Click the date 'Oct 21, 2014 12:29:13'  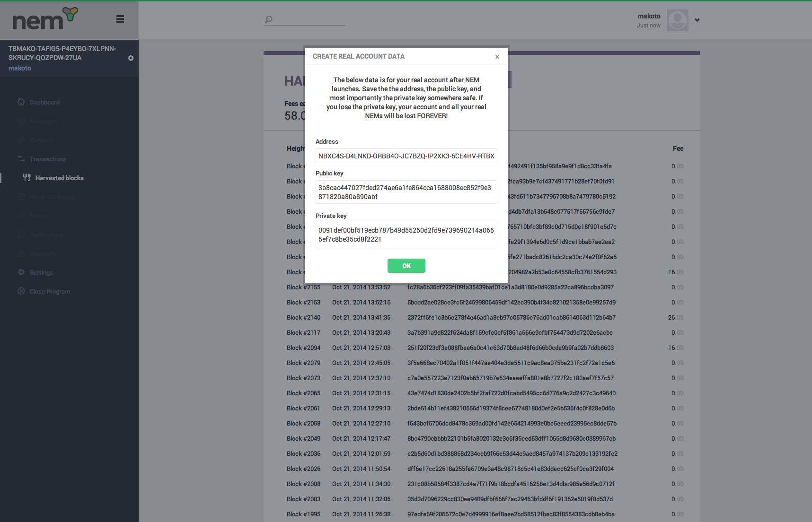point(362,408)
